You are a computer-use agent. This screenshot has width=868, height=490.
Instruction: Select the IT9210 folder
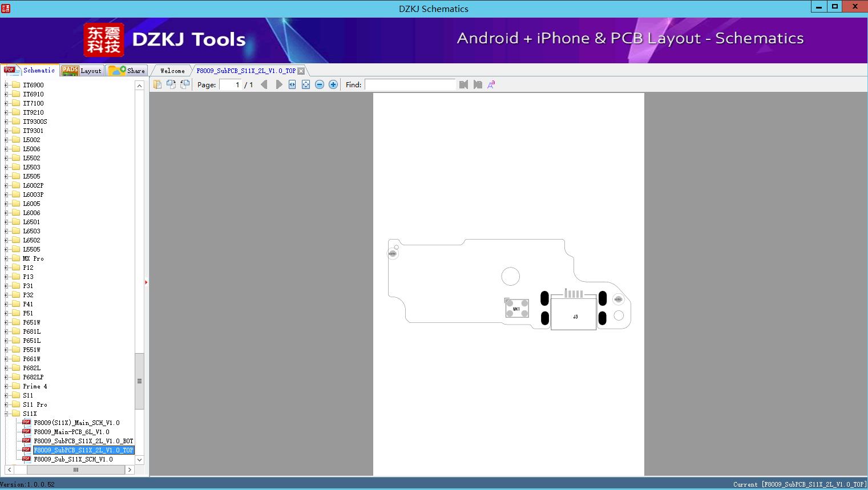[33, 112]
